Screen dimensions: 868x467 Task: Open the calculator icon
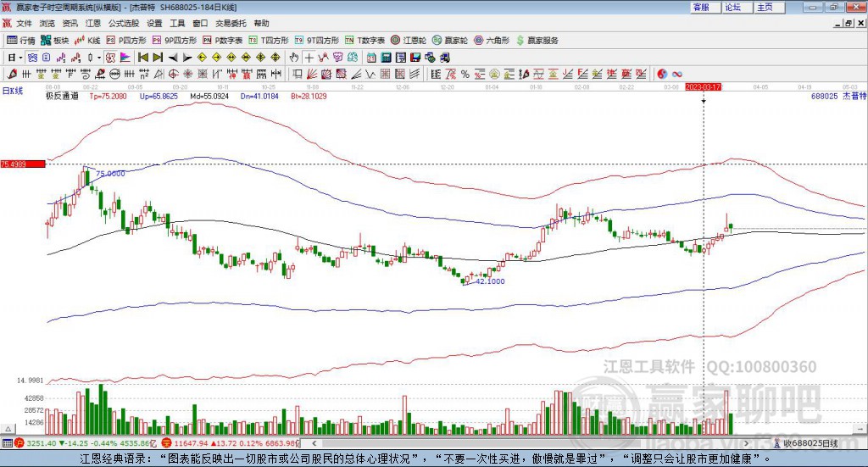coord(386,58)
